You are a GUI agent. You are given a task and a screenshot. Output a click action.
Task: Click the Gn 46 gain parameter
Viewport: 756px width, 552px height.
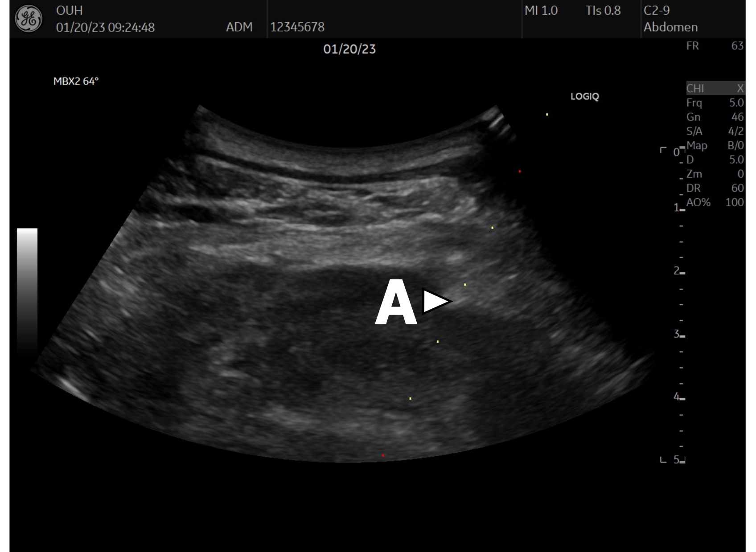[715, 117]
